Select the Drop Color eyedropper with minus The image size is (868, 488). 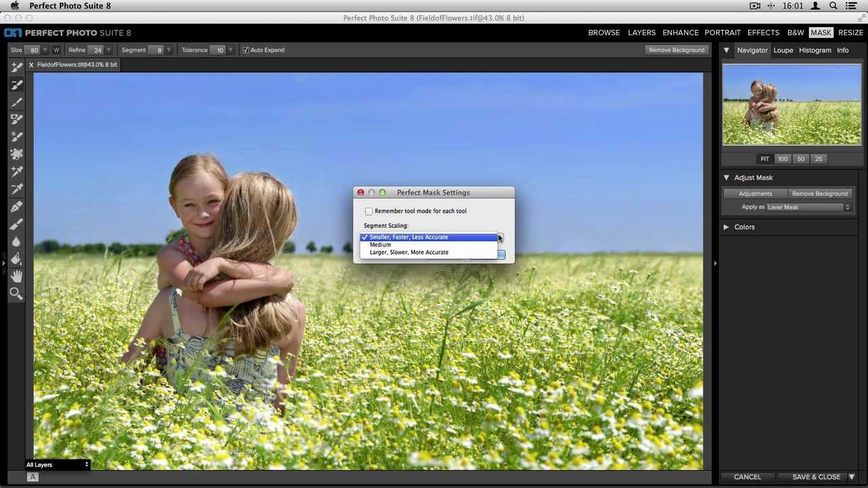pos(17,189)
